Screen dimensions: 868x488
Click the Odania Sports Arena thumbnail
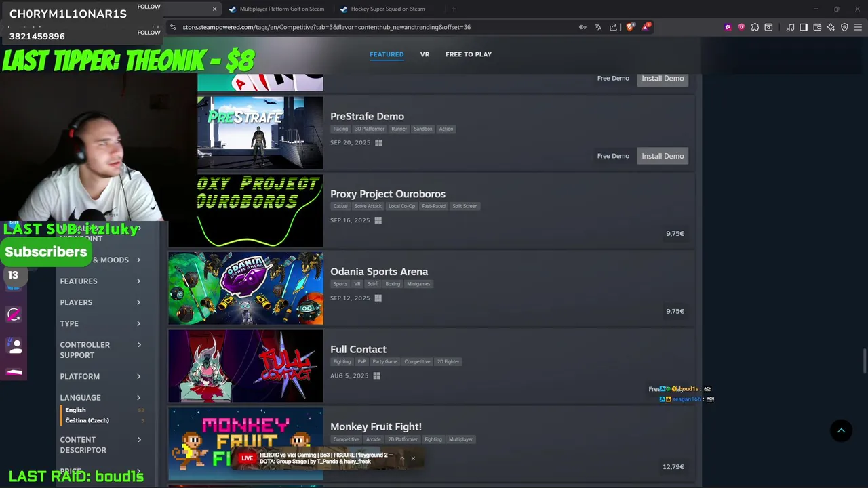point(245,289)
